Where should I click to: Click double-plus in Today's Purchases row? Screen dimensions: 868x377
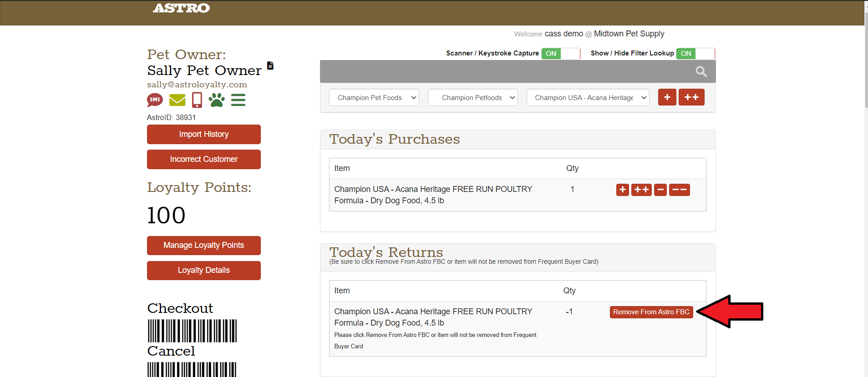pyautogui.click(x=641, y=190)
